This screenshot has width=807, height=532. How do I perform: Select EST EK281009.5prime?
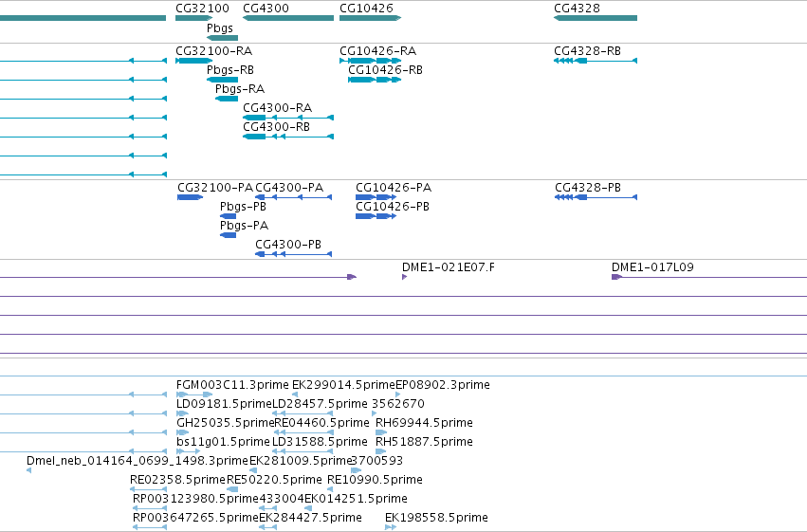pyautogui.click(x=253, y=470)
